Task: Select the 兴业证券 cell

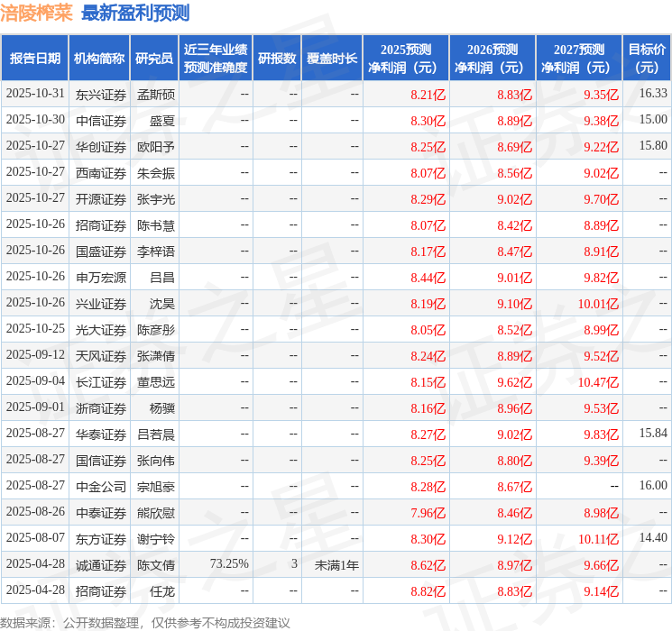Action: pos(101,304)
